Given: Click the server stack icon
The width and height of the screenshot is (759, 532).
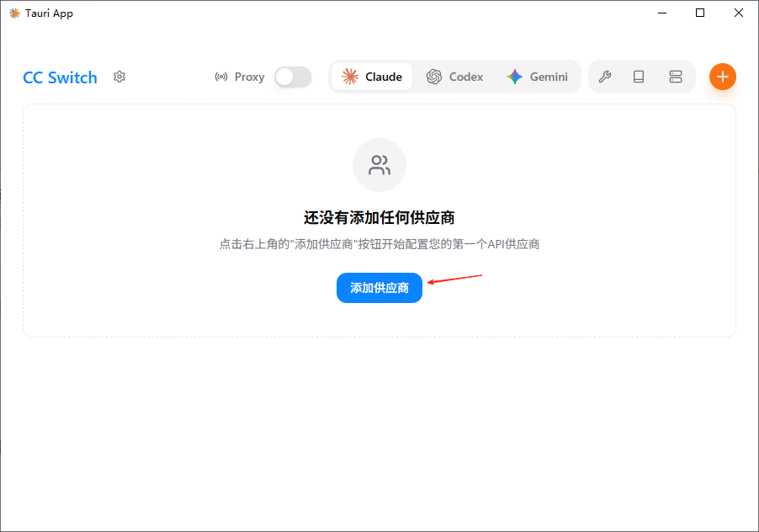Looking at the screenshot, I should coord(676,77).
